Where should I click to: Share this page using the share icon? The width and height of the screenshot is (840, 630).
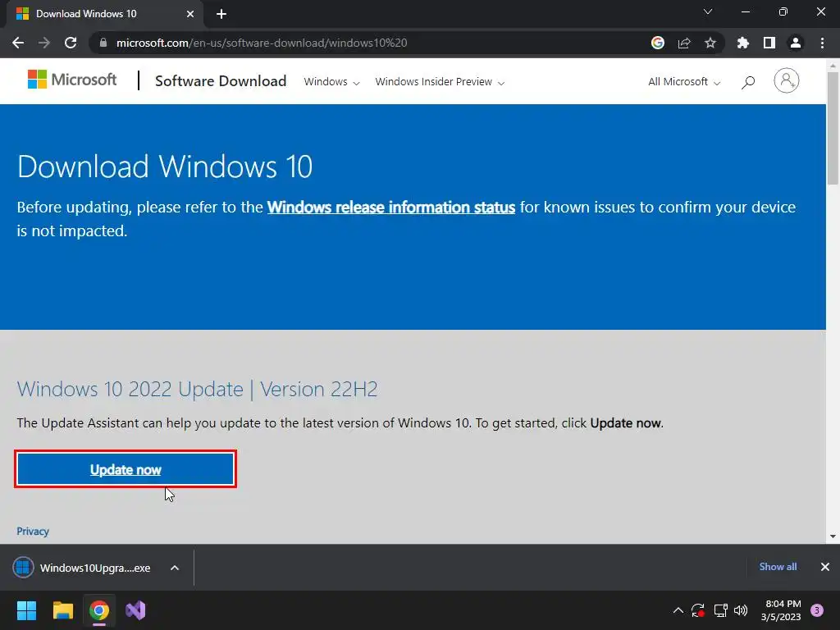[x=684, y=43]
